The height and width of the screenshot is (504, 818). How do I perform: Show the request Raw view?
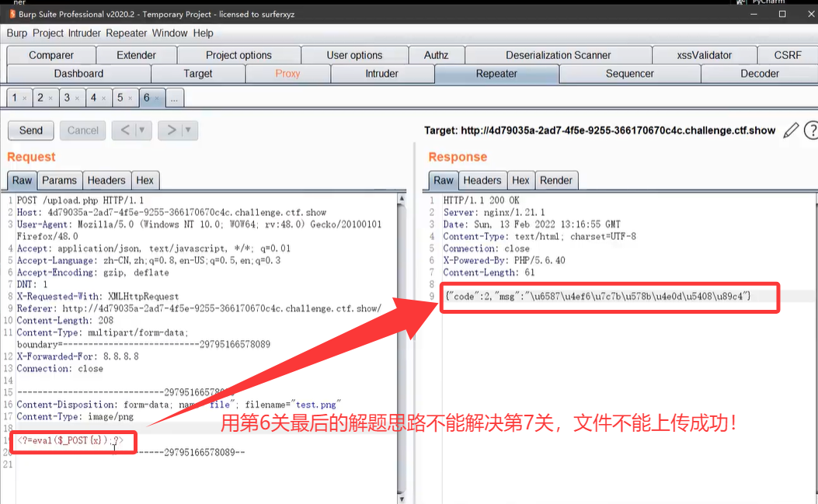pyautogui.click(x=22, y=180)
